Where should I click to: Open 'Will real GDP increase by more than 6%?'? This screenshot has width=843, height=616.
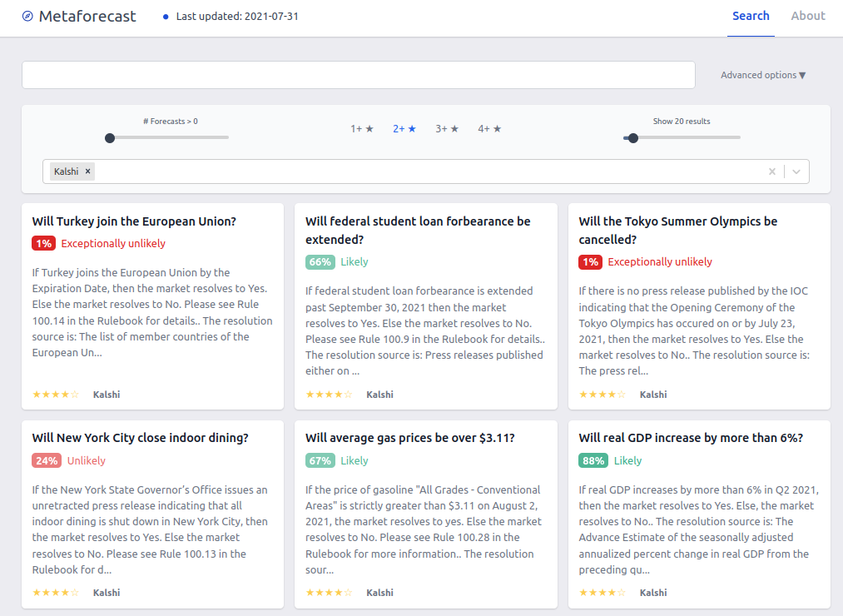tap(691, 438)
